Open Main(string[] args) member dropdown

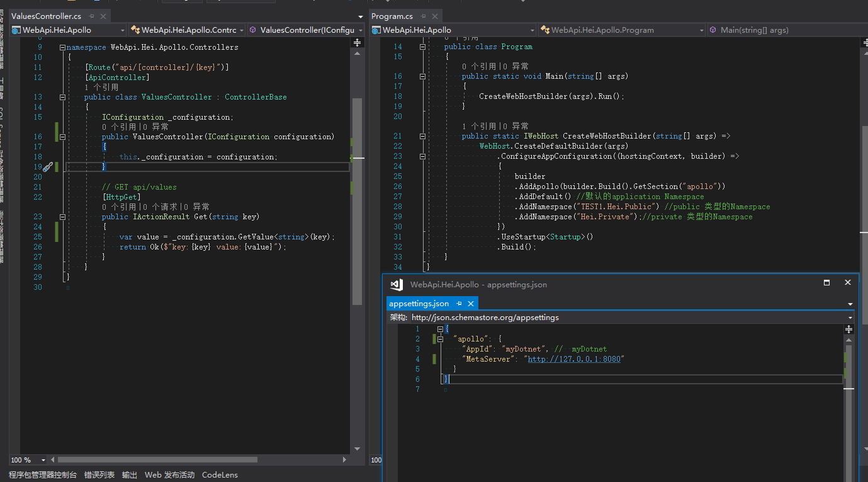[787, 30]
